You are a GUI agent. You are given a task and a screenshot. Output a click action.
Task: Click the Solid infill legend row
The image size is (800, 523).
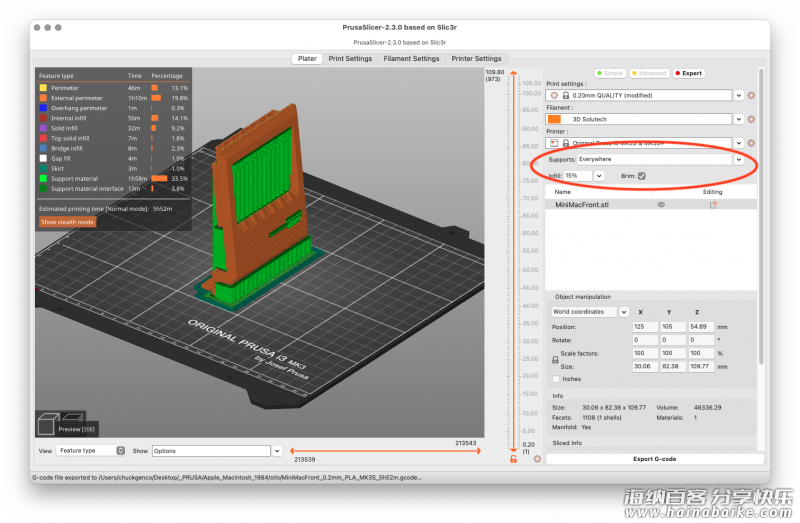click(x=113, y=128)
